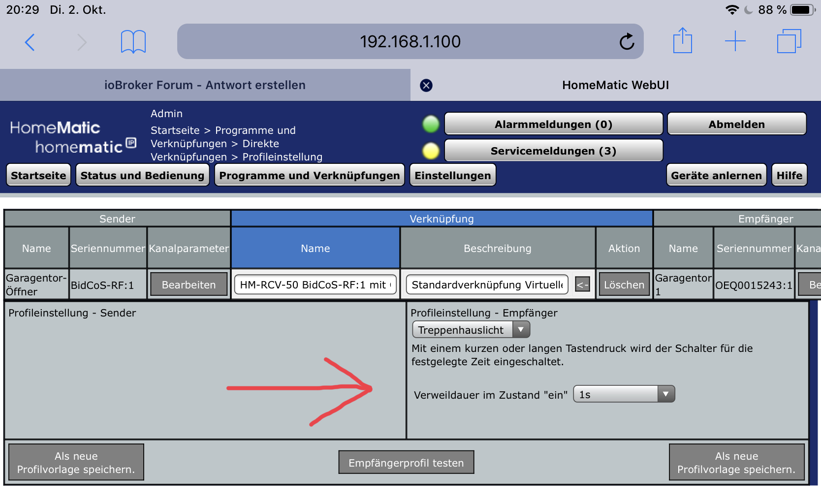Viewport: 821px width, 504px height.
Task: Click the link name input field
Action: coord(316,284)
